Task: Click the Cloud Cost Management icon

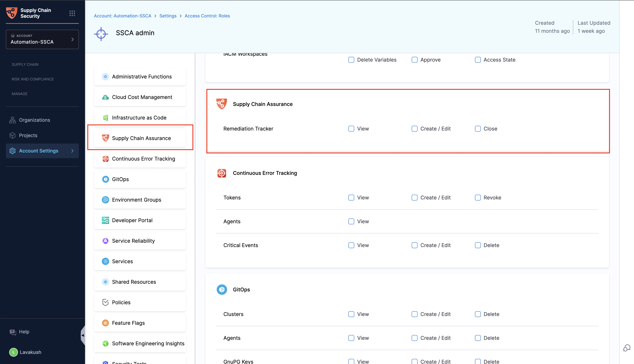Action: pos(105,97)
